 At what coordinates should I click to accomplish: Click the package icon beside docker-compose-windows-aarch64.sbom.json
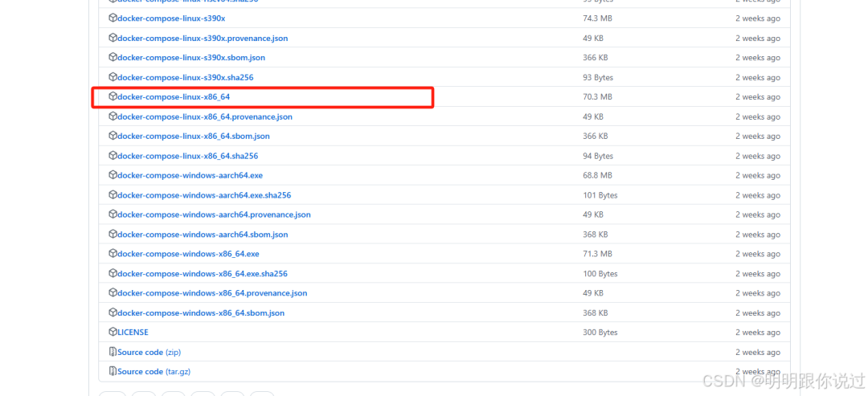[x=113, y=235]
